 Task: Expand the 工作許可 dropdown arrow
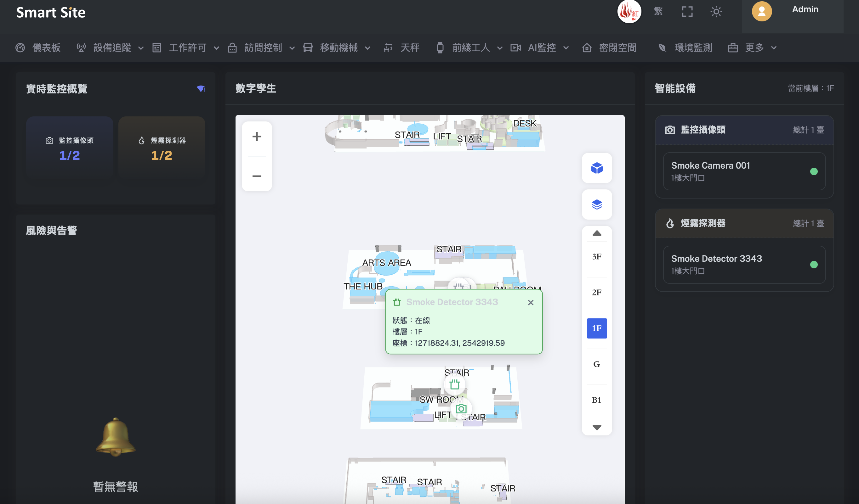tap(216, 48)
